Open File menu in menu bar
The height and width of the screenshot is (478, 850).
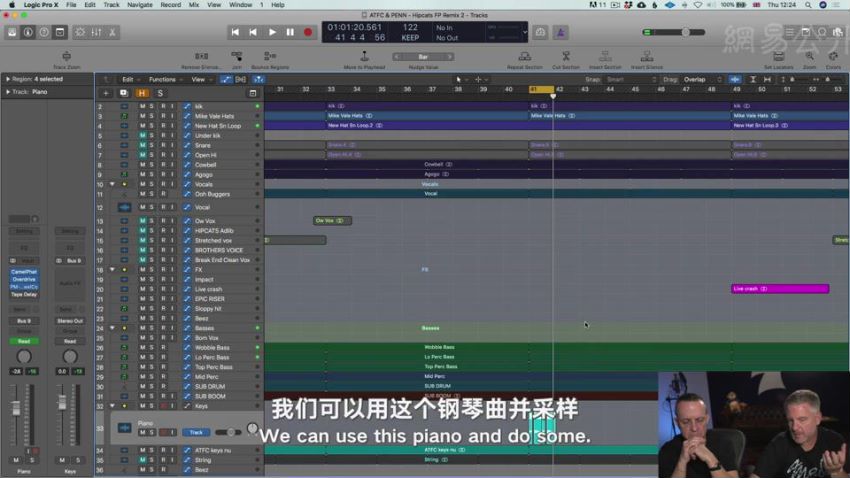coord(71,5)
